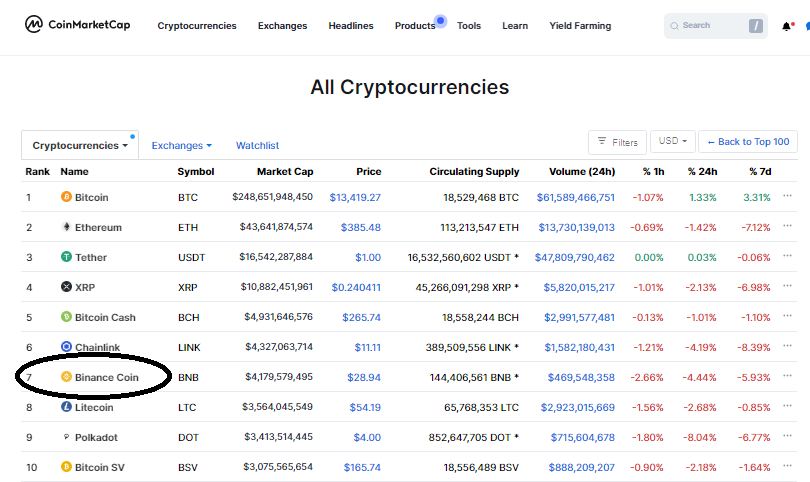Image resolution: width=810 pixels, height=482 pixels.
Task: Sort by Volume (24h) header
Action: [x=582, y=172]
